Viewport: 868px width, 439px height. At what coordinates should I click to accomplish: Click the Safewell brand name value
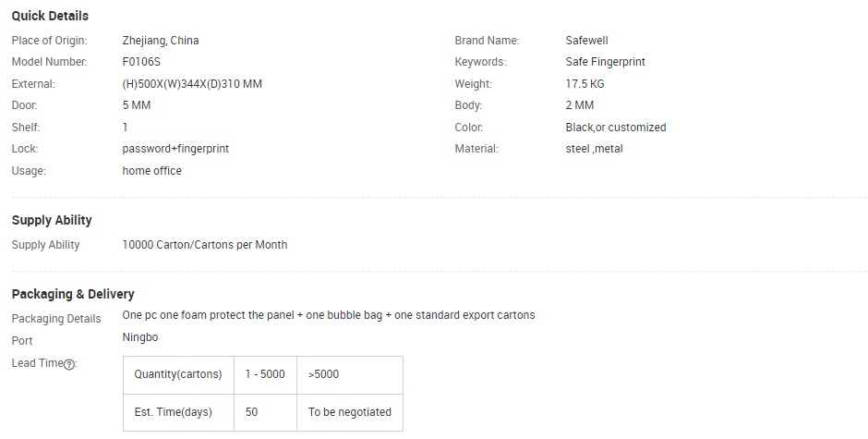[x=586, y=41]
